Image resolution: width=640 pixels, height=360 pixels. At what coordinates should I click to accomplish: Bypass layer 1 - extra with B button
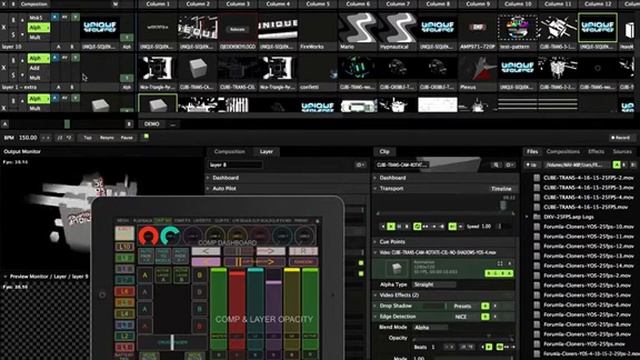(13, 60)
